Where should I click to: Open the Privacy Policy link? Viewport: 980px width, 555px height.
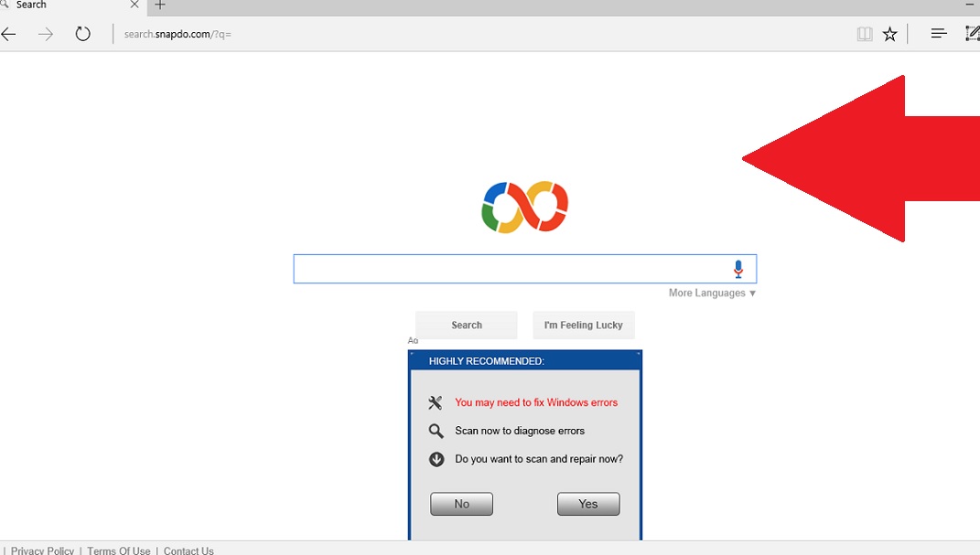pyautogui.click(x=40, y=550)
